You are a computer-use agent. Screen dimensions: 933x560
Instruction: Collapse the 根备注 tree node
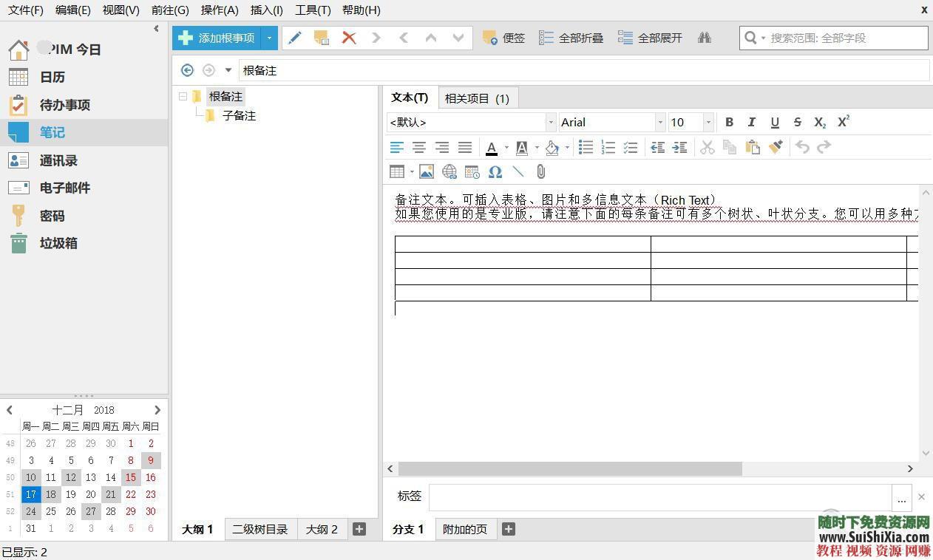point(183,96)
